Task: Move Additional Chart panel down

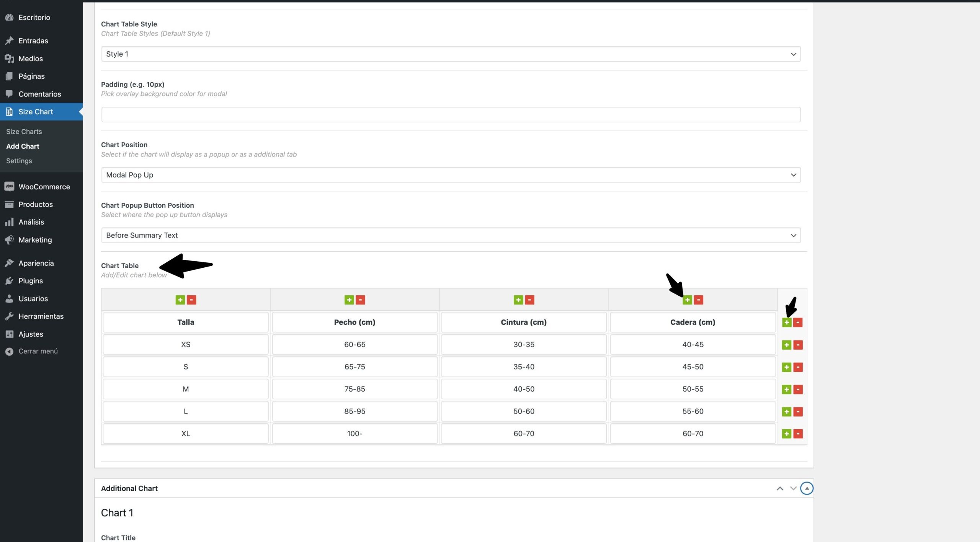Action: pos(793,488)
